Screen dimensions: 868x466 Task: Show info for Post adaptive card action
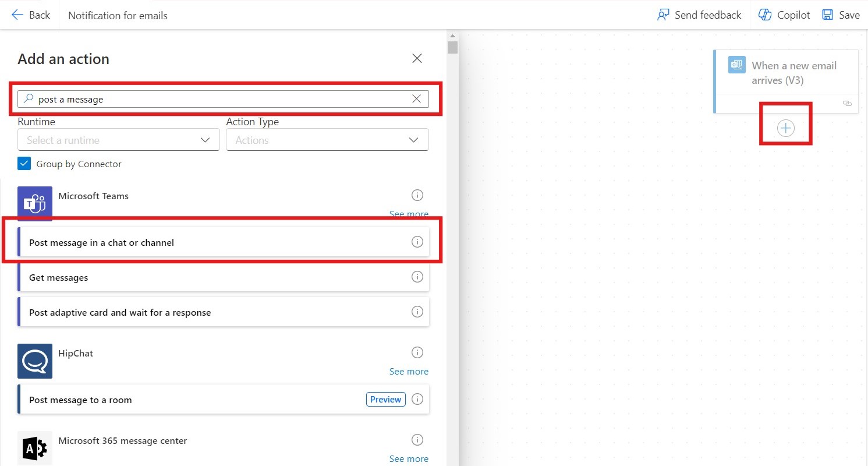click(x=417, y=312)
